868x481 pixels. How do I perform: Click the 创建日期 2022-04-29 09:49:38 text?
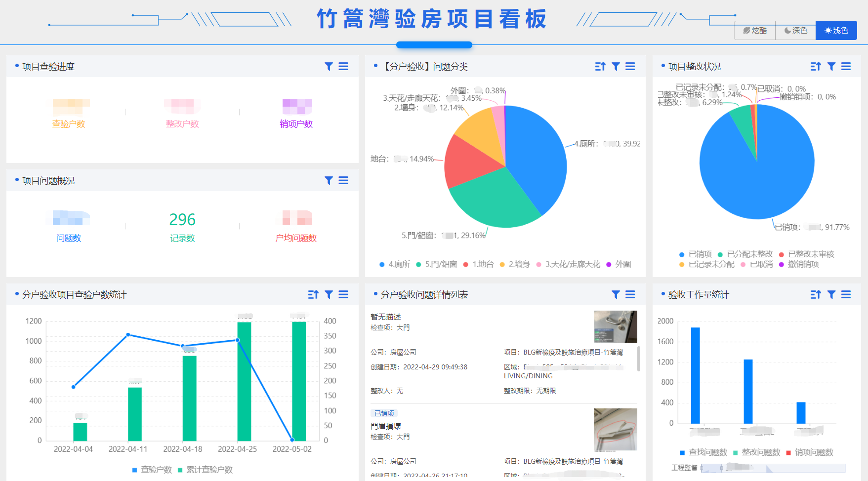coord(419,367)
